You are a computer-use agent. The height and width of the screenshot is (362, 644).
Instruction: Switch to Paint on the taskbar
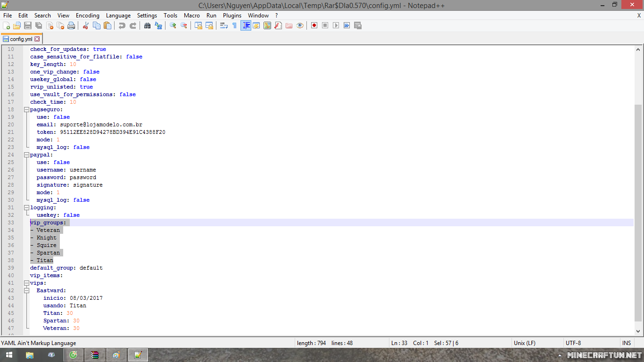(x=116, y=355)
